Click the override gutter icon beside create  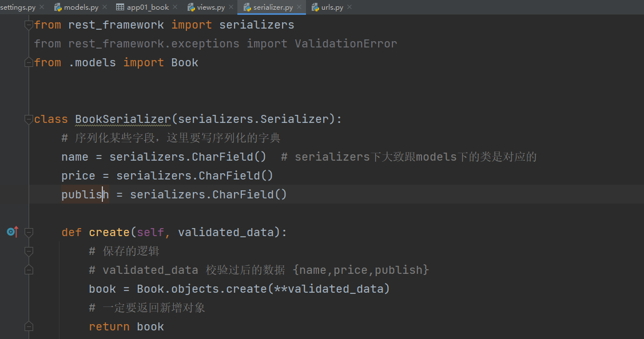pos(12,232)
